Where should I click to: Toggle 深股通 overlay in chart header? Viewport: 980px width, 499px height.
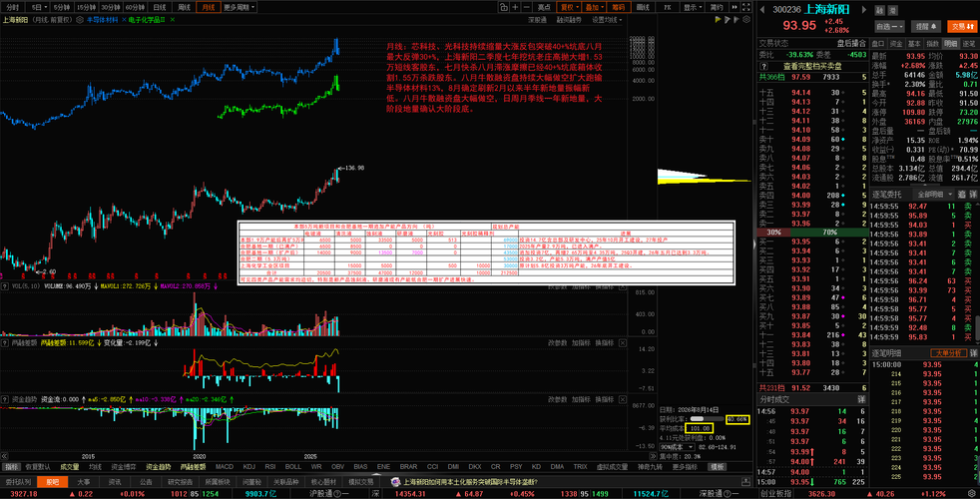coord(537,20)
